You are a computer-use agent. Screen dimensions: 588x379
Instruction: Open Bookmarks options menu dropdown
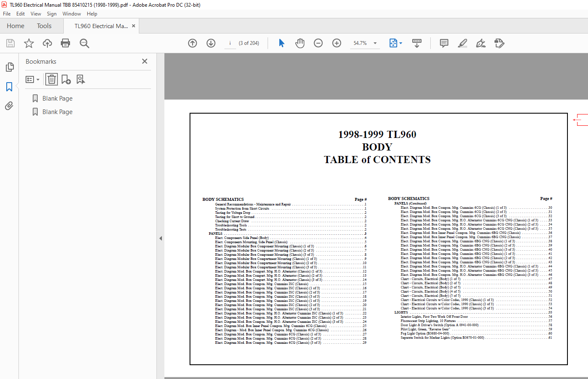32,79
